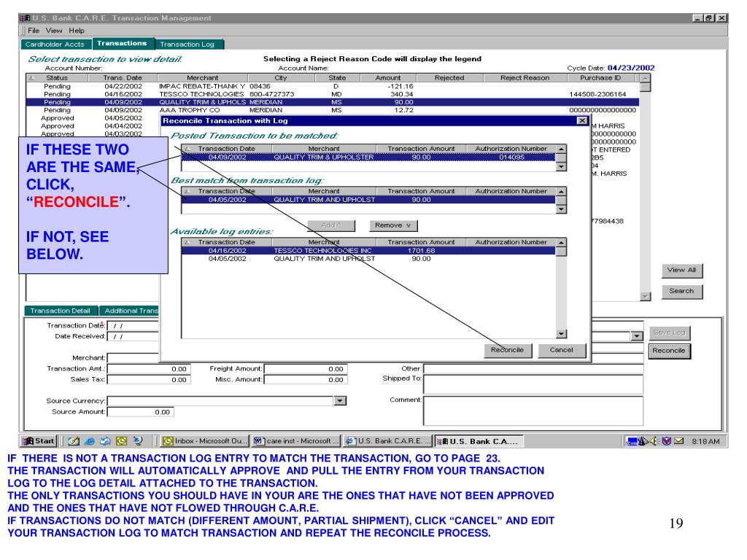747x560 pixels.
Task: Switch to Inbox - Microsoft Outlook taskbar button
Action: (205, 441)
